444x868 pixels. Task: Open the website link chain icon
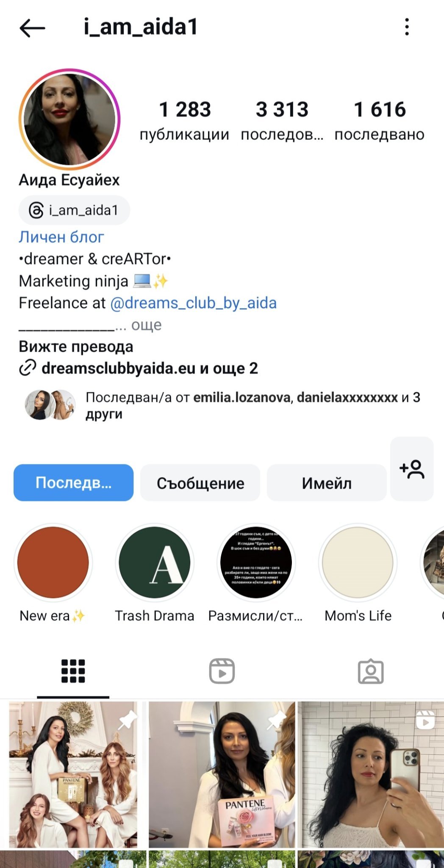coord(28,368)
